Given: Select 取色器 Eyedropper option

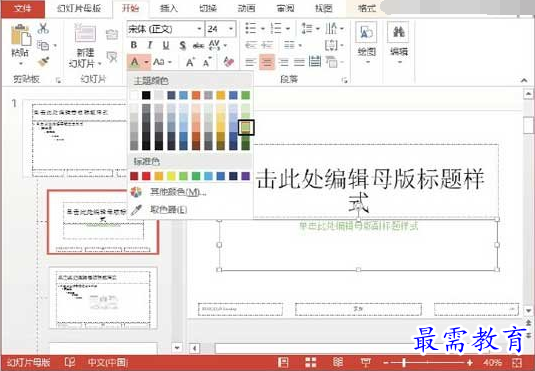Looking at the screenshot, I should point(169,210).
